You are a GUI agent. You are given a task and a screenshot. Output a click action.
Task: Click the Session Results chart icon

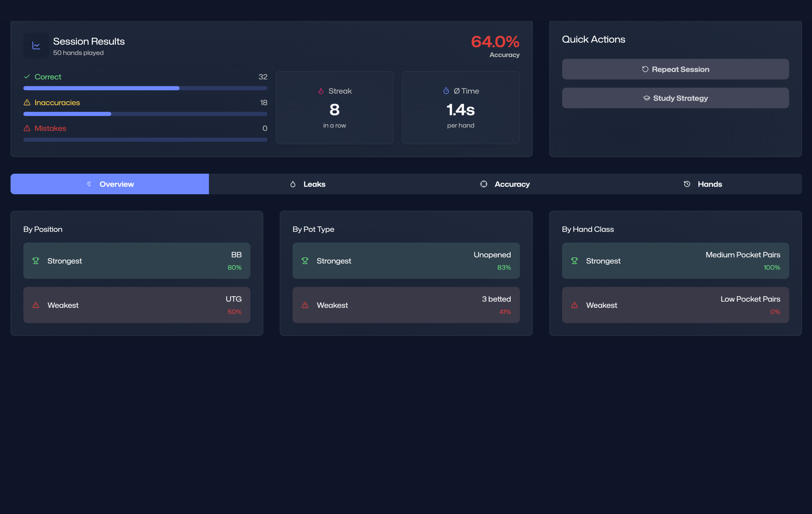[x=36, y=45]
